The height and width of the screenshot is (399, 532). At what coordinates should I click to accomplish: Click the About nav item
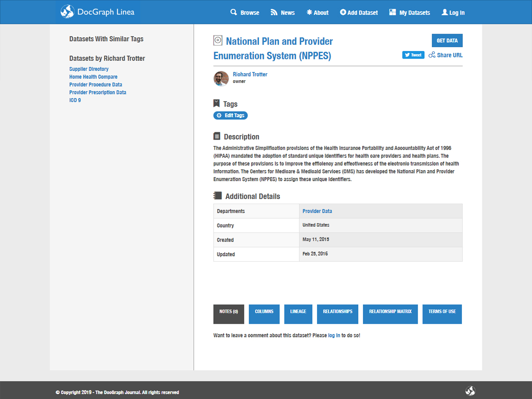(317, 12)
